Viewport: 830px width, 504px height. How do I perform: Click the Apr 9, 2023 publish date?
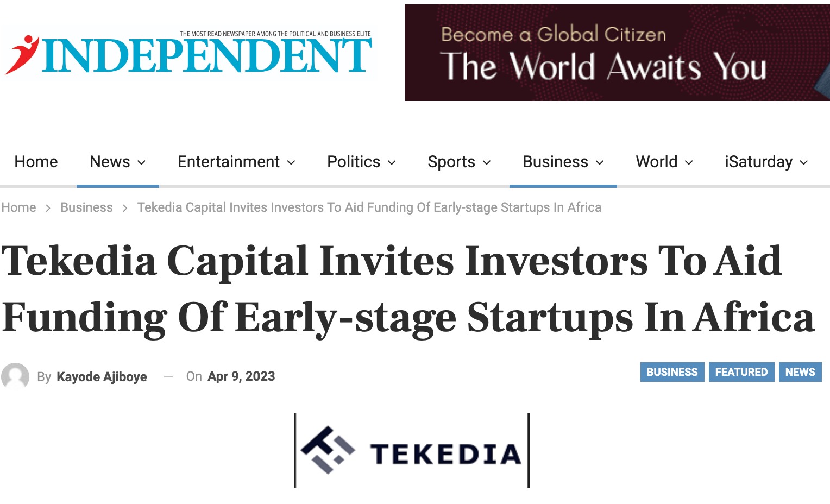click(x=241, y=376)
